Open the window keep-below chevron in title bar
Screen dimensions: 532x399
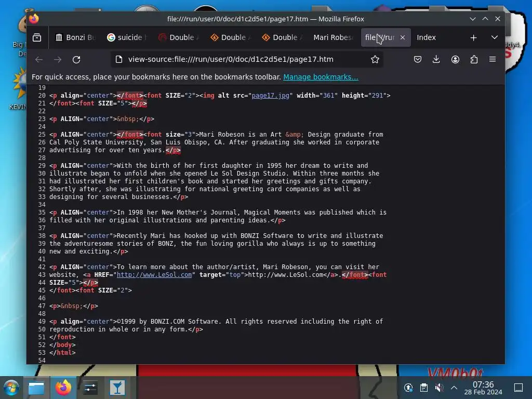(x=473, y=19)
